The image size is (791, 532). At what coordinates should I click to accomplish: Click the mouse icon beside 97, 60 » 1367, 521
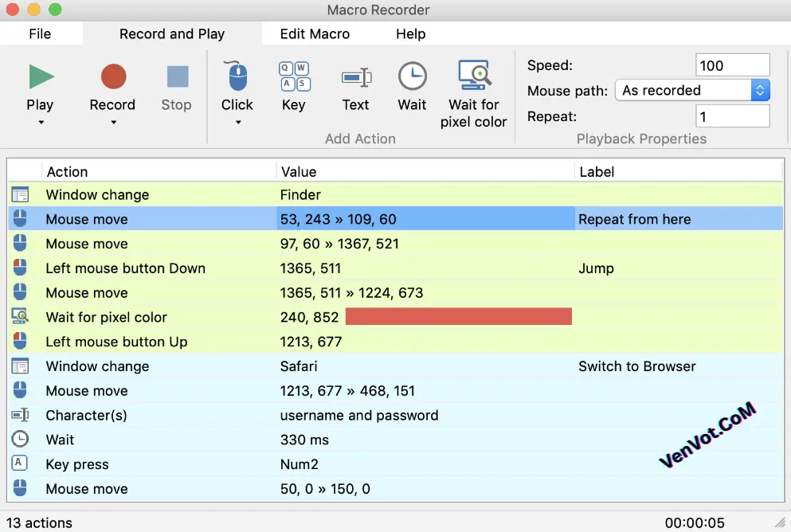(20, 243)
